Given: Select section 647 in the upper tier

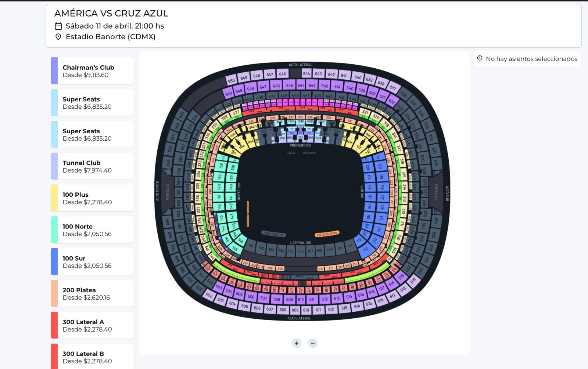Looking at the screenshot, I should click(270, 75).
